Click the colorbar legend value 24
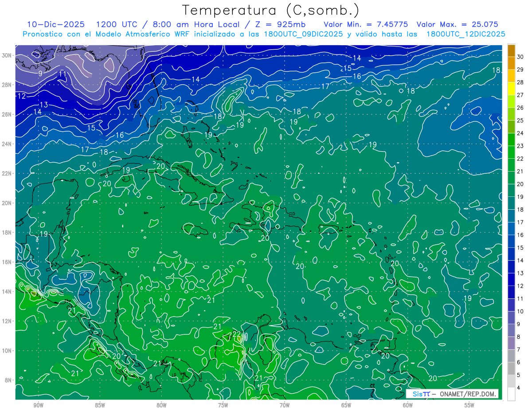The image size is (532, 411). click(x=520, y=133)
